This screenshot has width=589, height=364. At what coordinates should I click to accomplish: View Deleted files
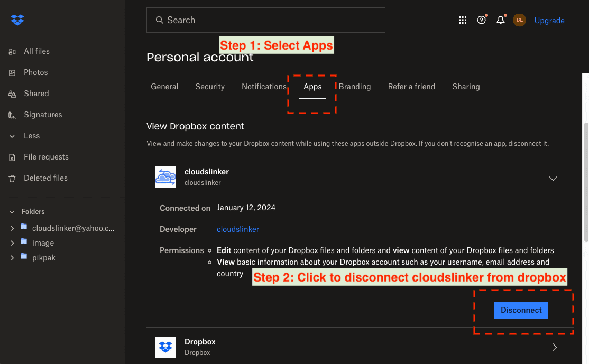(x=45, y=178)
